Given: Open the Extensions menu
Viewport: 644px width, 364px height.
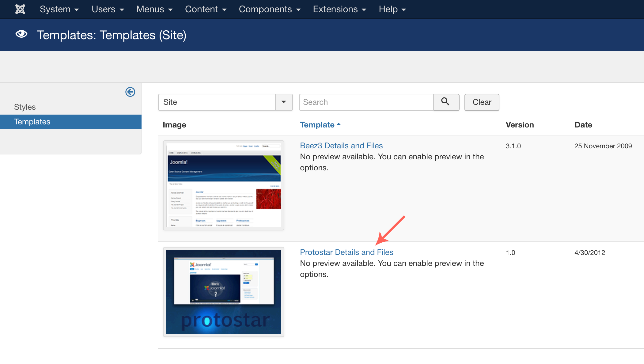Looking at the screenshot, I should click(339, 9).
